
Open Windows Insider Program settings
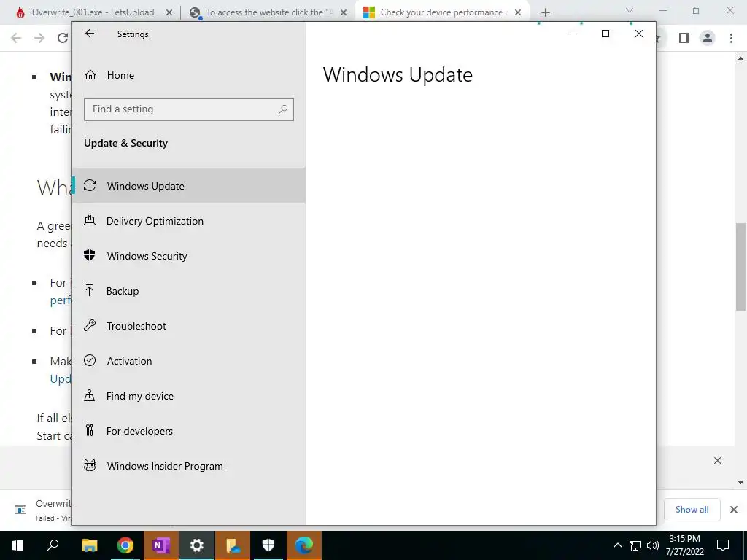coord(189,466)
